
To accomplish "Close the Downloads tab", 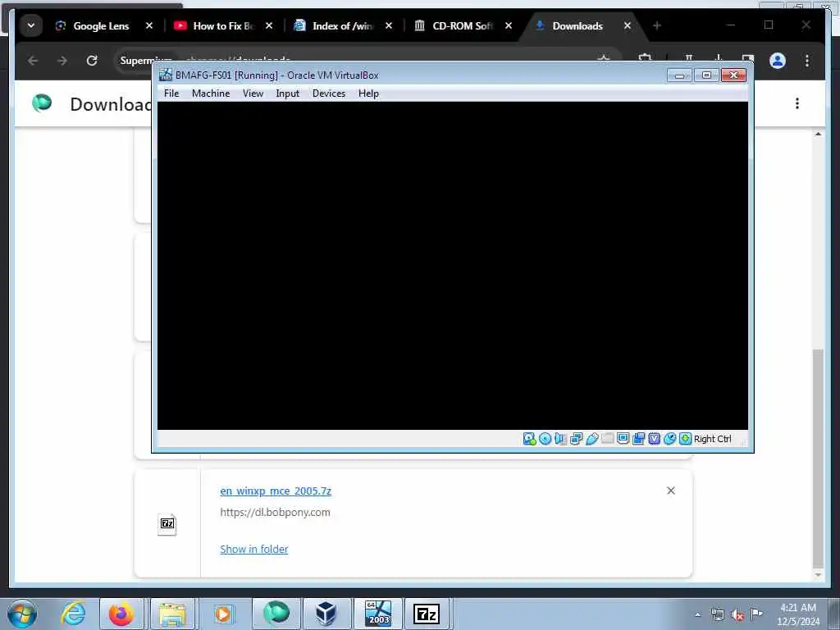I will 628,25.
